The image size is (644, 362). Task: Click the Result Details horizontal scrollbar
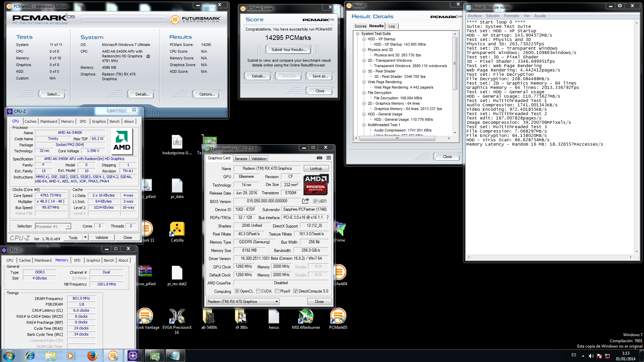(x=402, y=138)
